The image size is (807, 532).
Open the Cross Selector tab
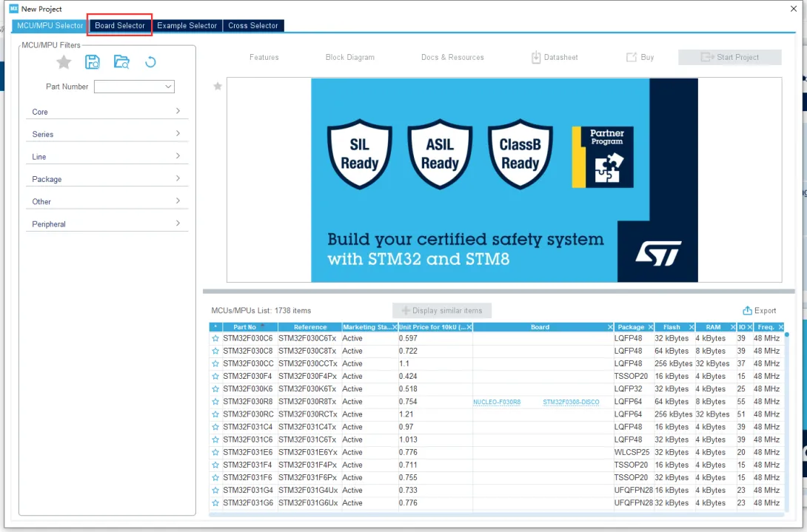[x=252, y=25]
